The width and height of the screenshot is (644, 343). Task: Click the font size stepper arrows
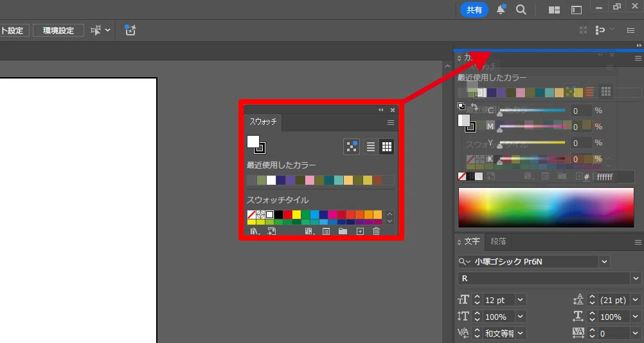[x=477, y=301]
